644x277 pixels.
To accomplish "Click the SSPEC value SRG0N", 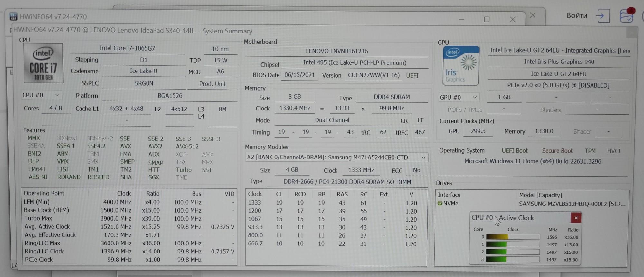I will point(144,83).
